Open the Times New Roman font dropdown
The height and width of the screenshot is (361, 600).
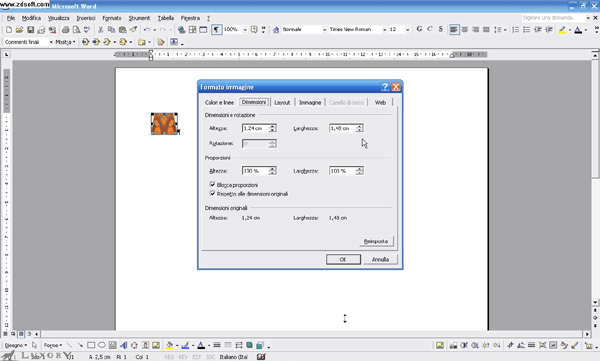click(384, 29)
